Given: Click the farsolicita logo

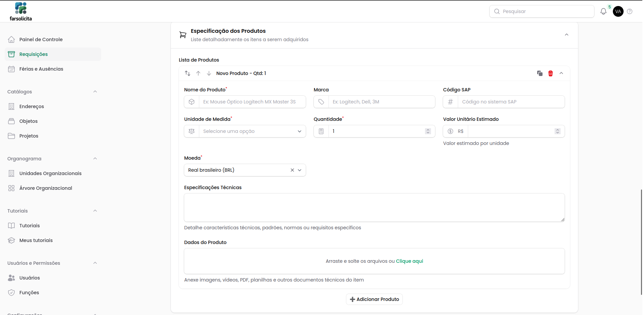Looking at the screenshot, I should (x=21, y=12).
